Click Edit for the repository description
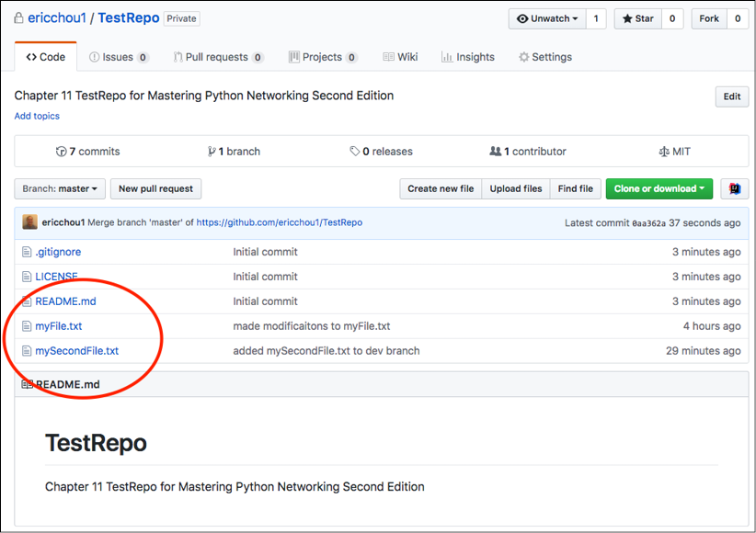756x533 pixels. (x=732, y=96)
